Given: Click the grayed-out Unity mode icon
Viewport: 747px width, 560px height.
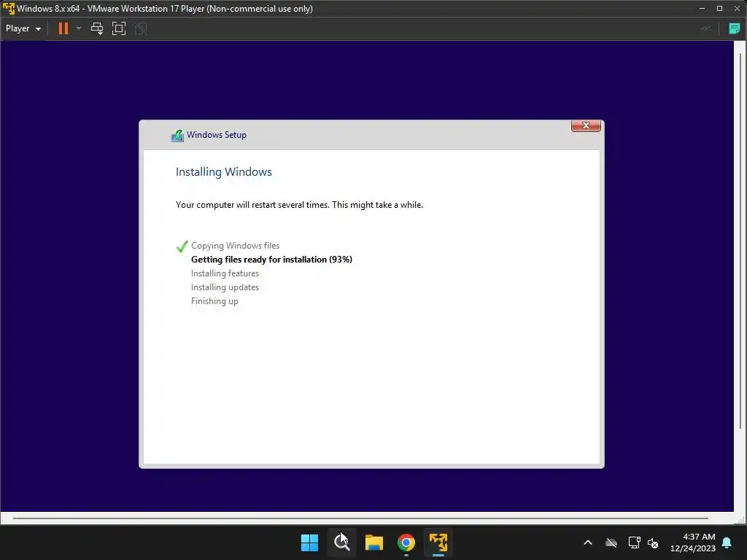Looking at the screenshot, I should tap(141, 28).
